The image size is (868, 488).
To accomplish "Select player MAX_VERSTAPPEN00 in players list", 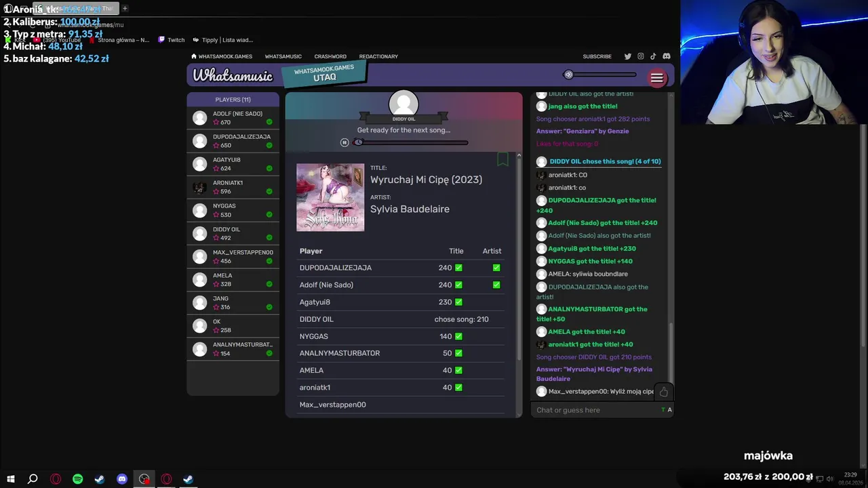I will (233, 256).
